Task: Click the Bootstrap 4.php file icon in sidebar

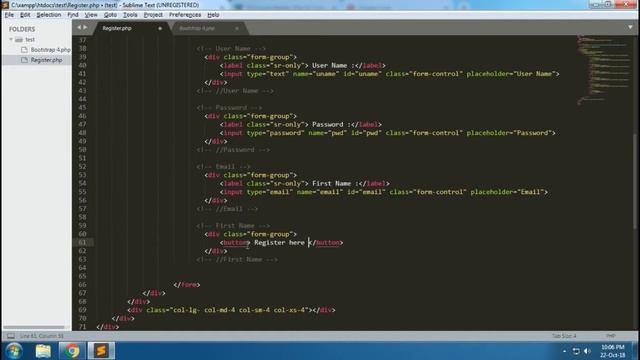Action: point(24,50)
